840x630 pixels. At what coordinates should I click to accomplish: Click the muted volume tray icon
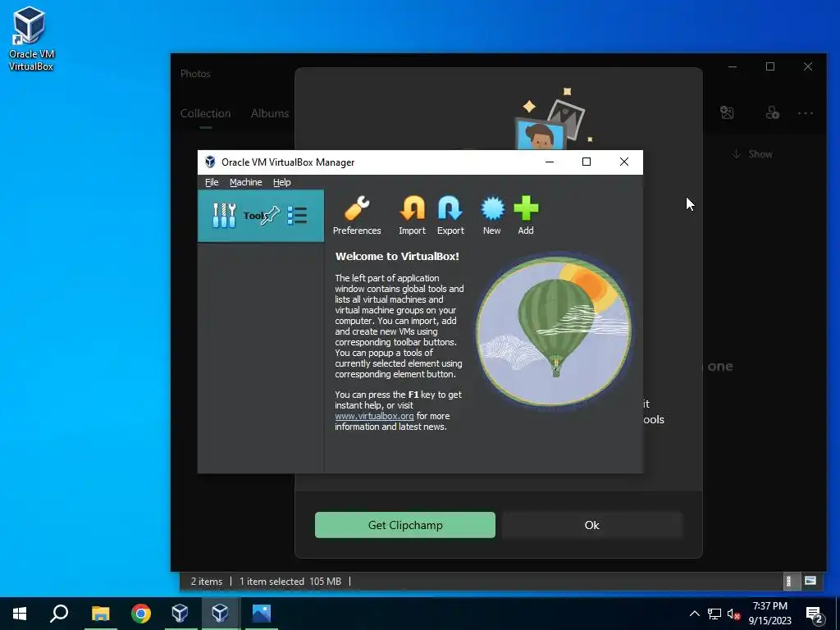[x=734, y=614]
